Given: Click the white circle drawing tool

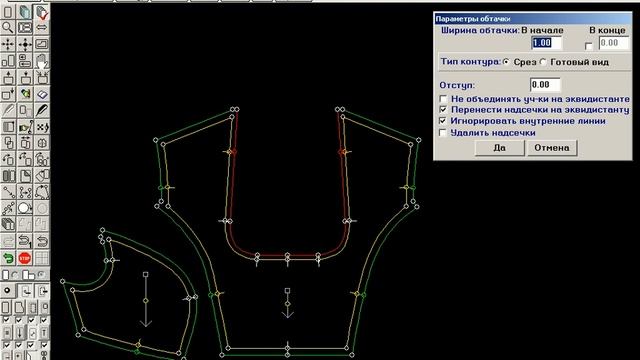Looking at the screenshot, I should pyautogui.click(x=25, y=208).
